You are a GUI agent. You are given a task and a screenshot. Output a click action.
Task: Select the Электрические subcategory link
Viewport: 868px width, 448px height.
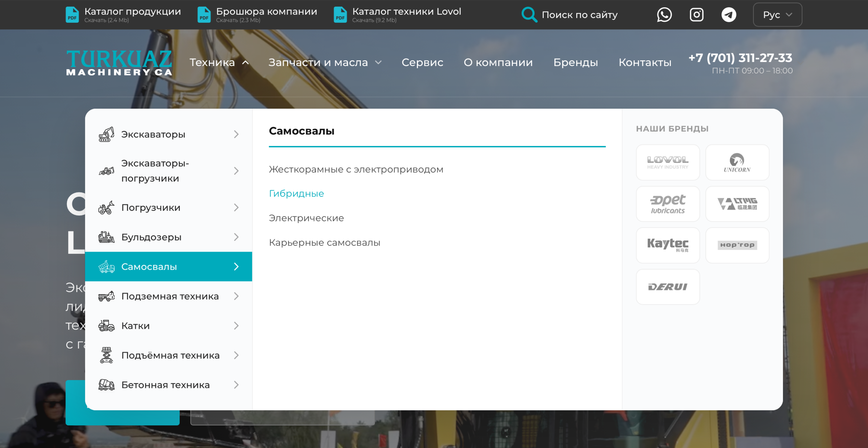(x=306, y=218)
